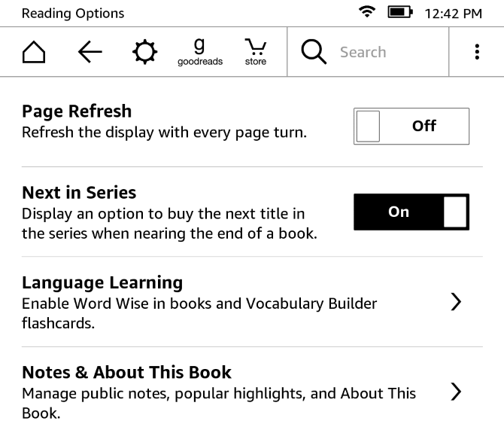Tap the Reading Options title text
Image resolution: width=504 pixels, height=430 pixels.
click(73, 13)
